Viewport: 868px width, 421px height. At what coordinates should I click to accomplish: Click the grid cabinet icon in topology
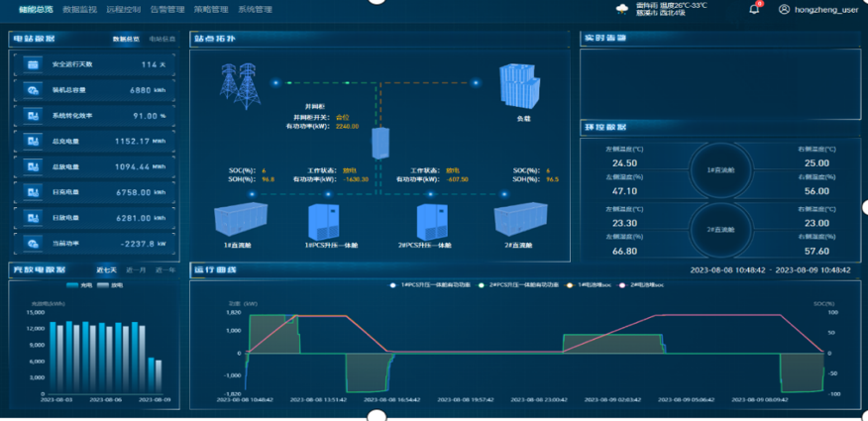380,143
